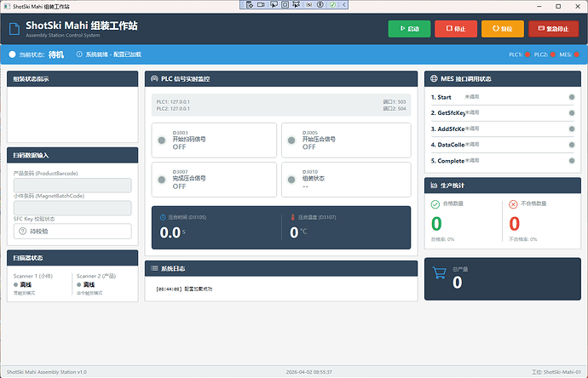Click the document icon beside ShotSki Mahi title
Image resolution: width=588 pixels, height=378 pixels.
tap(14, 29)
